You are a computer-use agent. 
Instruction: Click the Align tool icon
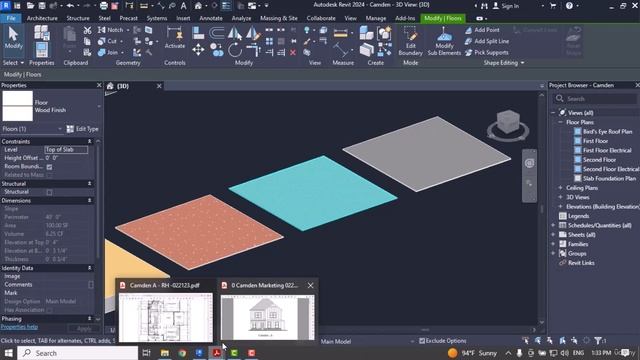tap(198, 33)
